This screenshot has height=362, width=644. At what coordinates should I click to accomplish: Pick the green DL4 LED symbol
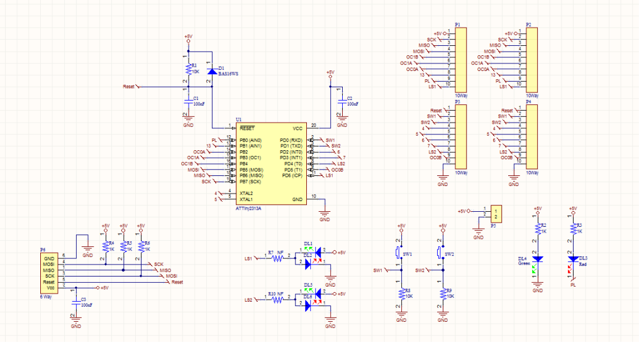tap(537, 258)
